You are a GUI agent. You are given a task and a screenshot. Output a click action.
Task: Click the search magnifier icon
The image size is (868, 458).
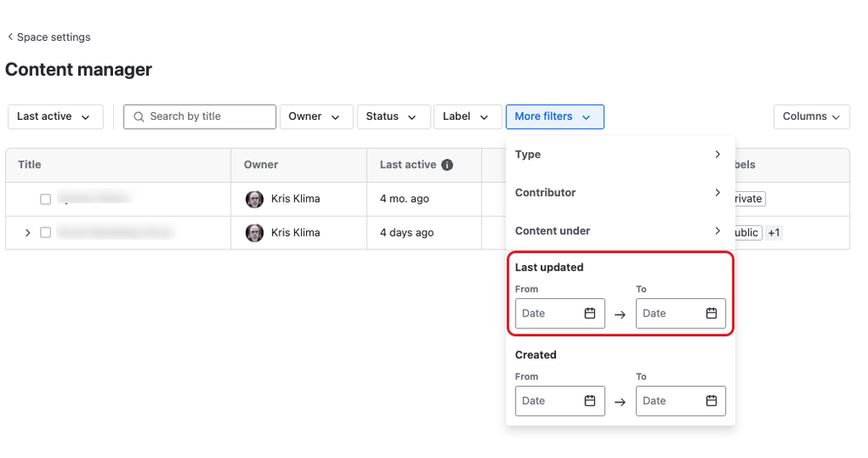tap(138, 116)
